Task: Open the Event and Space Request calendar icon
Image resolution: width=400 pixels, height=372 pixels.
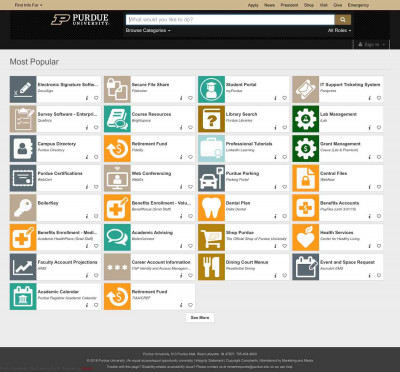Action: (306, 267)
